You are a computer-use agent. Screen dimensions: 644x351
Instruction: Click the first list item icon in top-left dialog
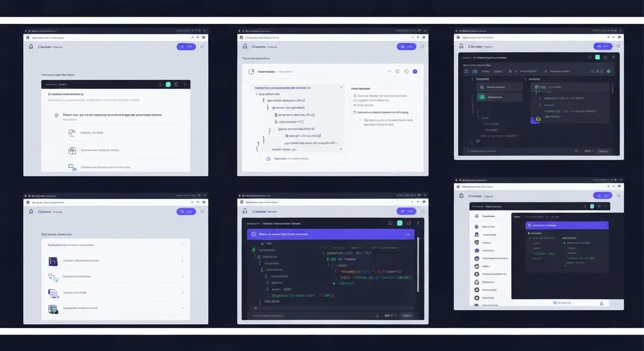pos(72,133)
